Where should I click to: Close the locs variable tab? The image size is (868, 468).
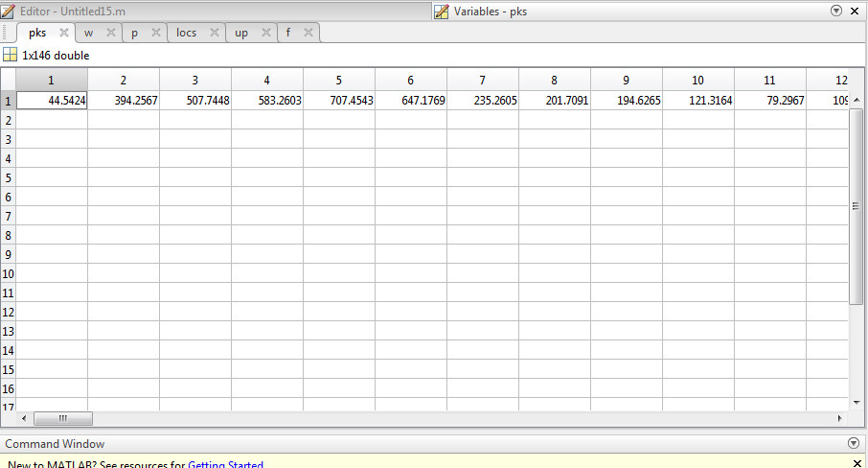(214, 33)
